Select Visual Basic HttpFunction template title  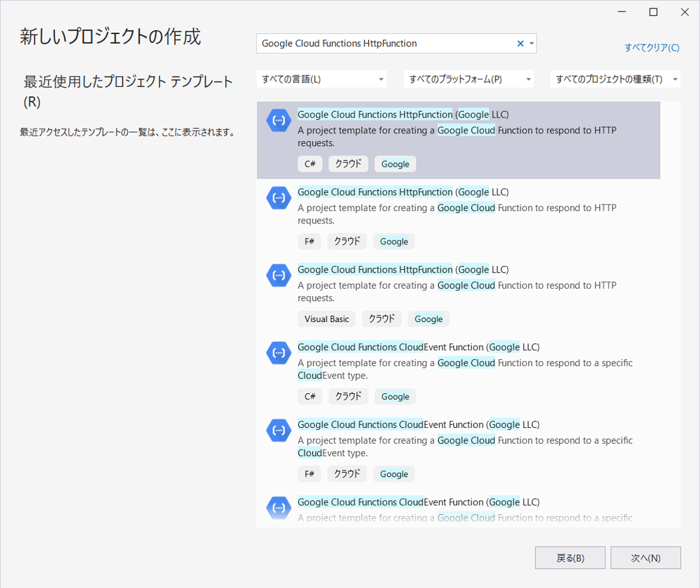click(403, 269)
